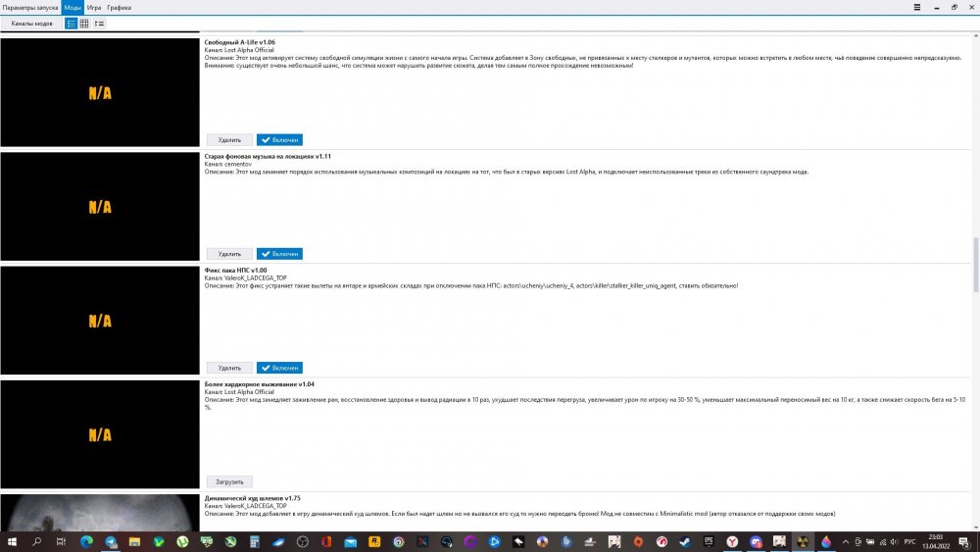Click thumbnail of Фикс пака НПС mod
This screenshot has height=552, width=980.
[x=100, y=321]
